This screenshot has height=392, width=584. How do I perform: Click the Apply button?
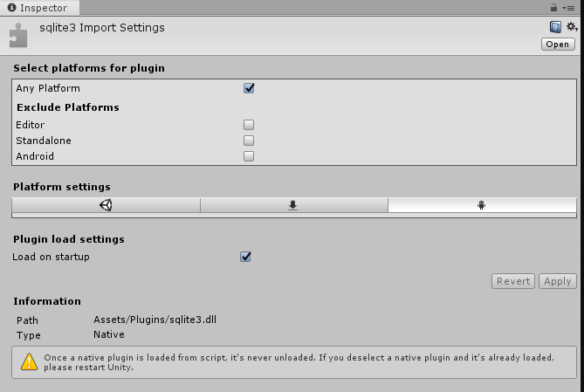coord(557,281)
